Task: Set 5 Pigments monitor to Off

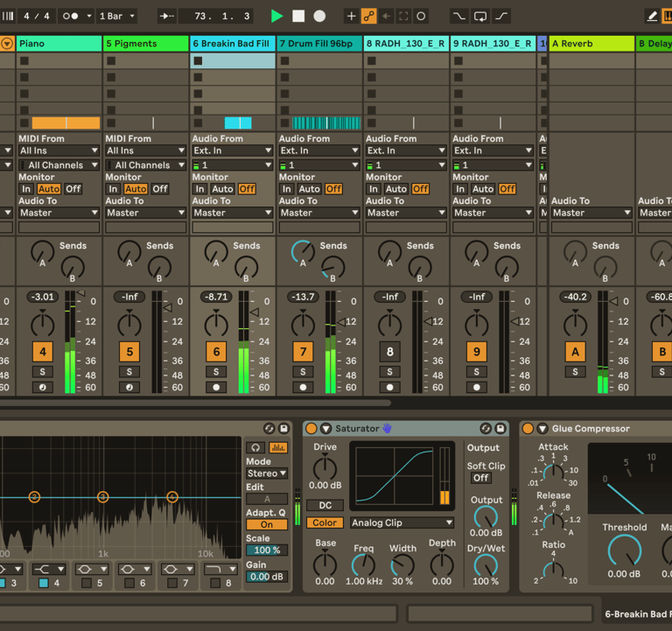Action: point(160,189)
